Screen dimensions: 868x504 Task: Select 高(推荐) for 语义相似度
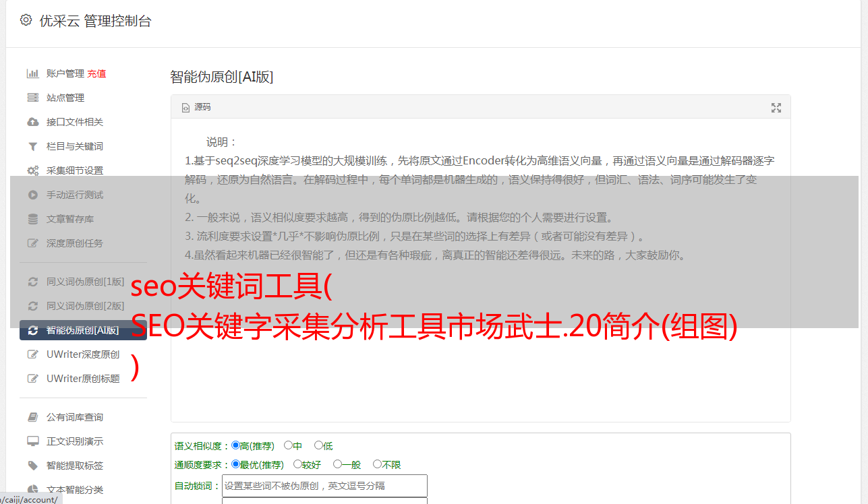[235, 445]
